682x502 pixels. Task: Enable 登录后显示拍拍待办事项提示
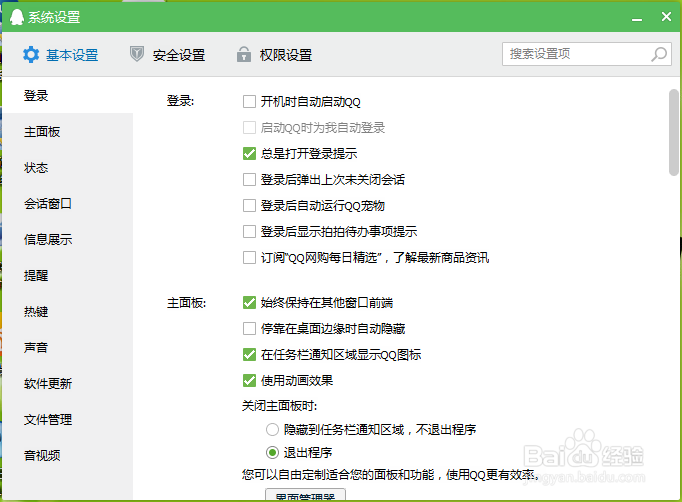(x=249, y=231)
